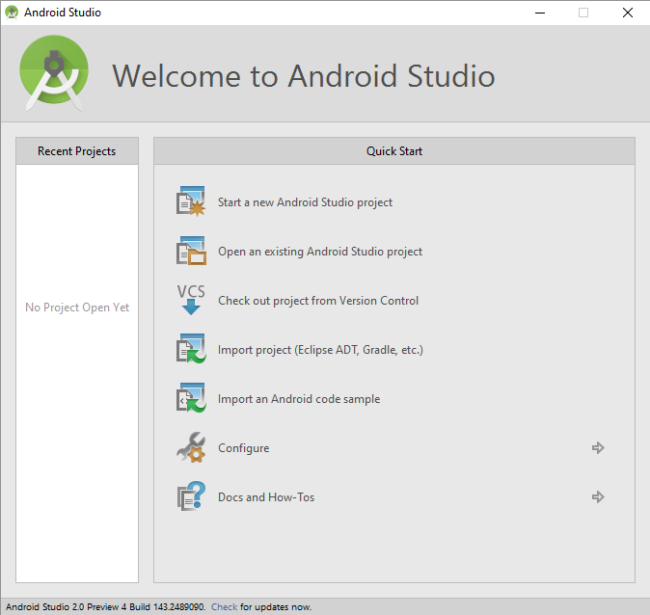Click the Import Android code sample icon
650x615 pixels.
click(191, 399)
